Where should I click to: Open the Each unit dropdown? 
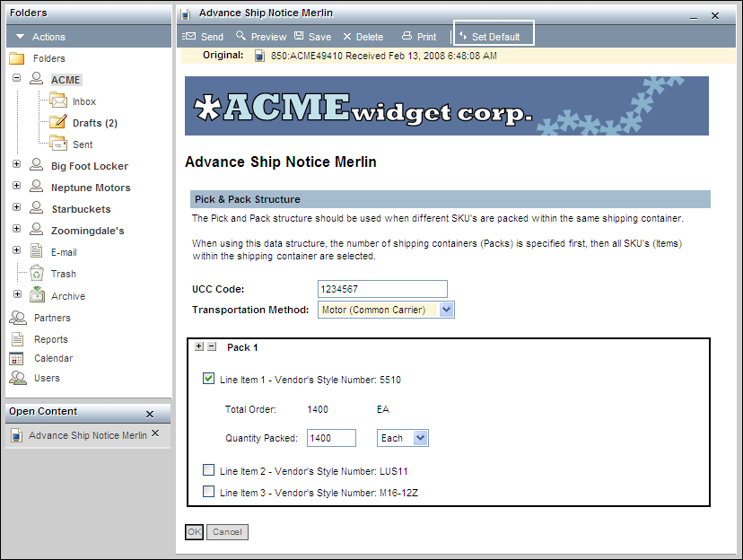[x=420, y=438]
